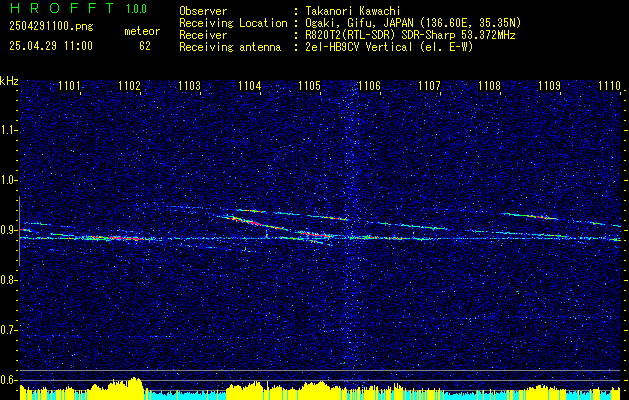Click time marker 1109
The height and width of the screenshot is (400, 629).
point(550,85)
